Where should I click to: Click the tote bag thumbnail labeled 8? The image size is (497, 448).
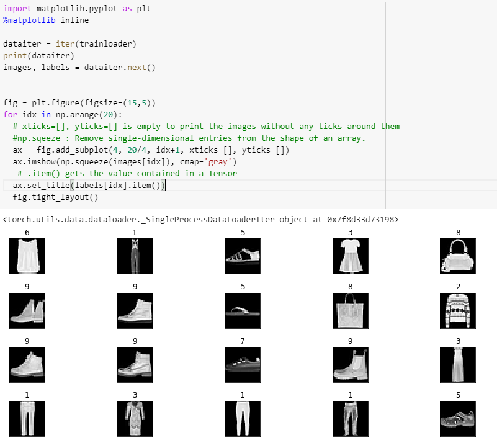[350, 310]
